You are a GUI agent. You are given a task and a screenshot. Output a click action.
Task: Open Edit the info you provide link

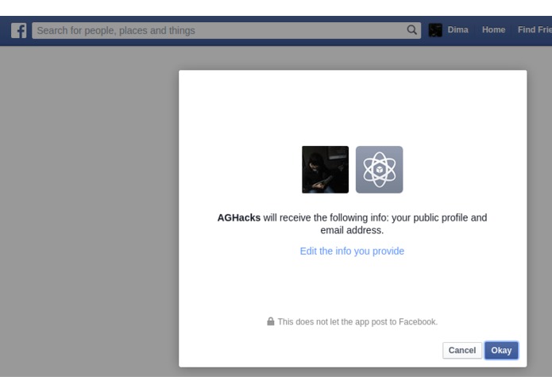[352, 251]
